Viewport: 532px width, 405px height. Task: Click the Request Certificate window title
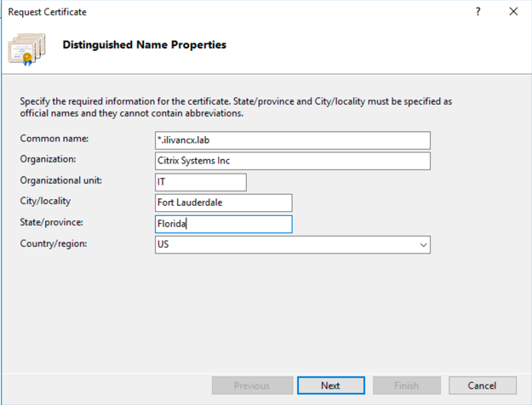click(48, 12)
